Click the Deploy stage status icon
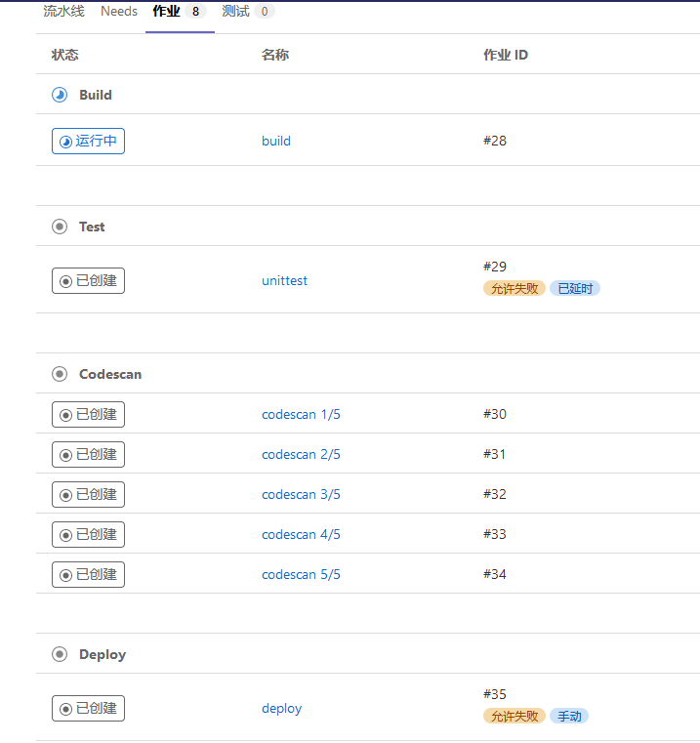700x743 pixels. tap(60, 654)
